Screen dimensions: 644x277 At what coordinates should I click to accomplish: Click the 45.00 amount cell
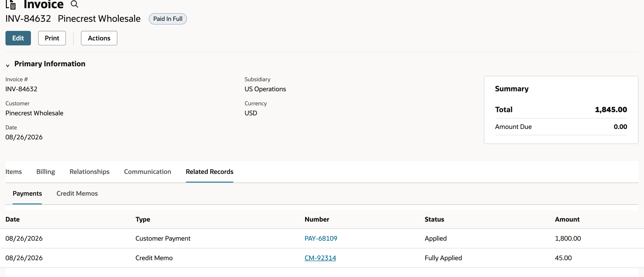pos(563,258)
